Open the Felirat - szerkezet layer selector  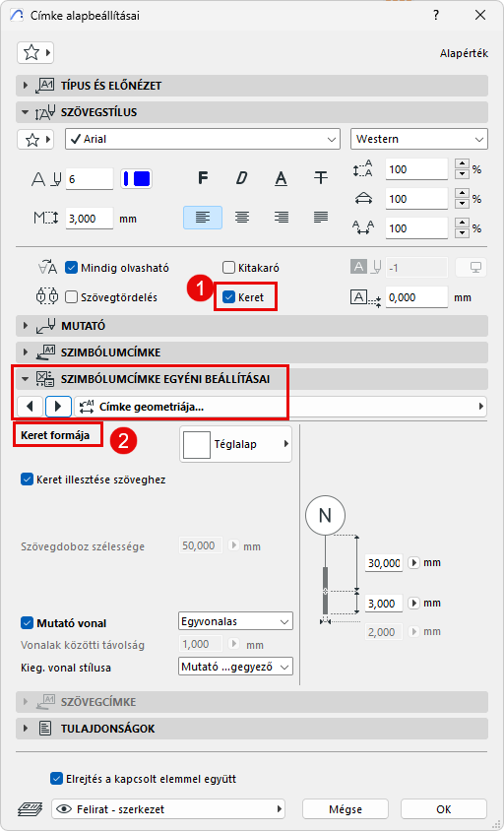(x=168, y=809)
